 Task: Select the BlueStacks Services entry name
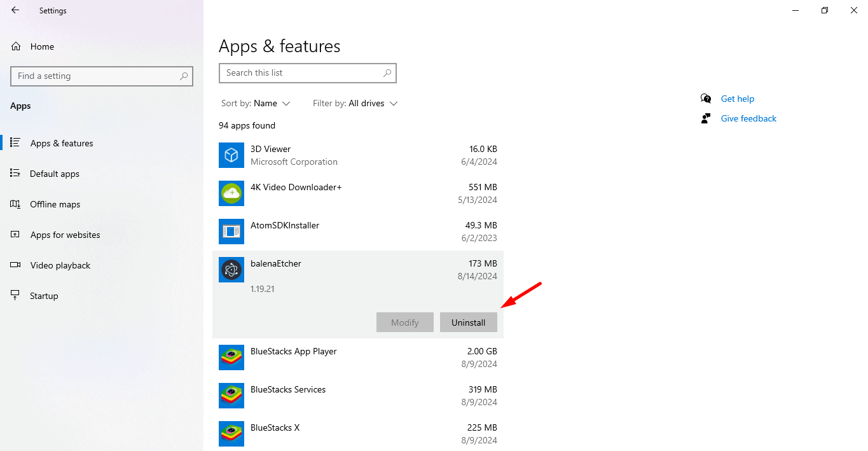[288, 389]
